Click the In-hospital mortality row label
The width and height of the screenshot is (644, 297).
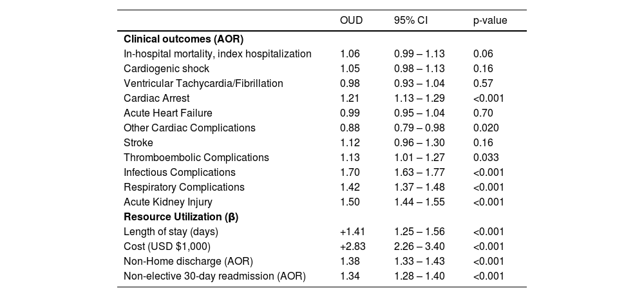pyautogui.click(x=217, y=53)
